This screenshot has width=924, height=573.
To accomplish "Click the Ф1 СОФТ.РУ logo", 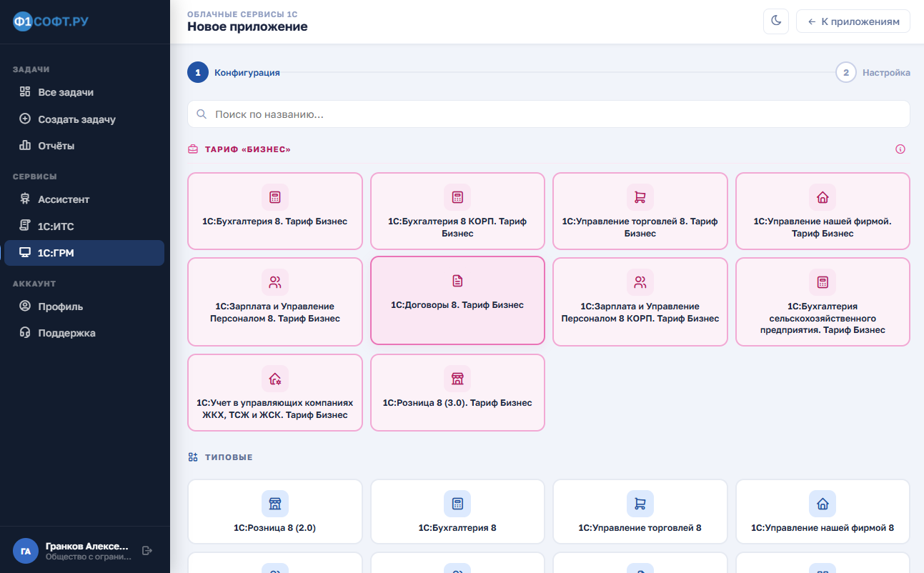I will coord(51,21).
